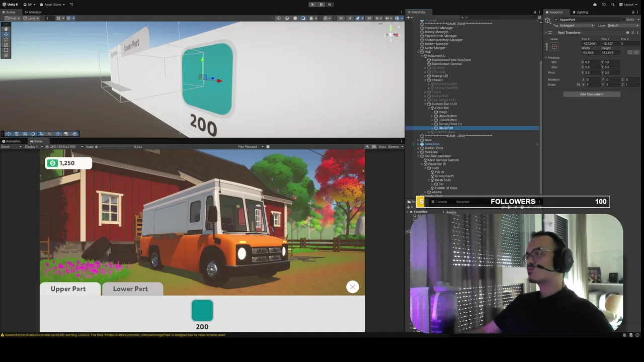644x362 pixels.
Task: Open the Layout dropdown
Action: point(629,5)
